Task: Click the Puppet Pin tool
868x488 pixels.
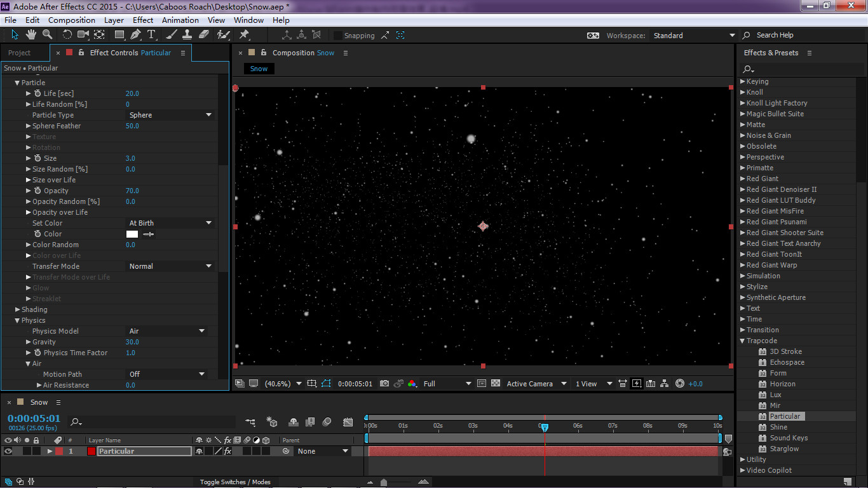Action: click(244, 34)
